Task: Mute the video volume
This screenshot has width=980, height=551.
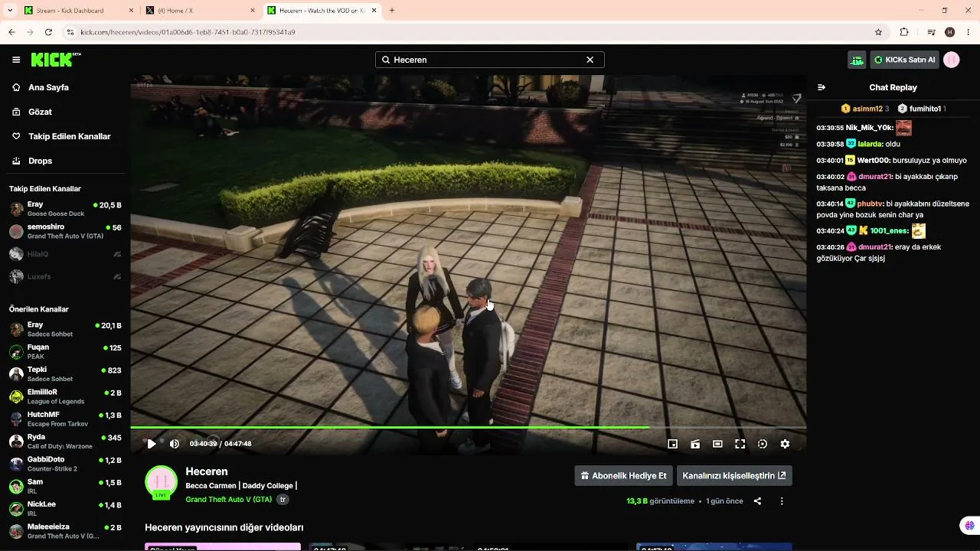Action: coord(175,444)
